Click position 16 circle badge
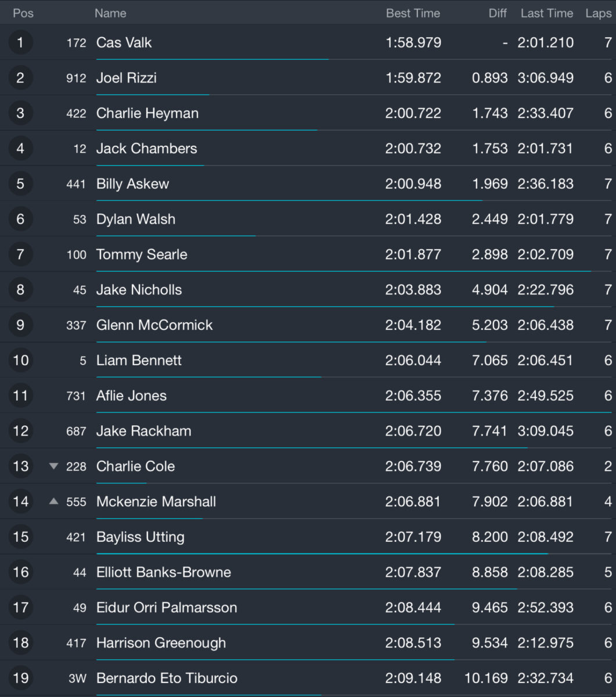 click(x=20, y=572)
